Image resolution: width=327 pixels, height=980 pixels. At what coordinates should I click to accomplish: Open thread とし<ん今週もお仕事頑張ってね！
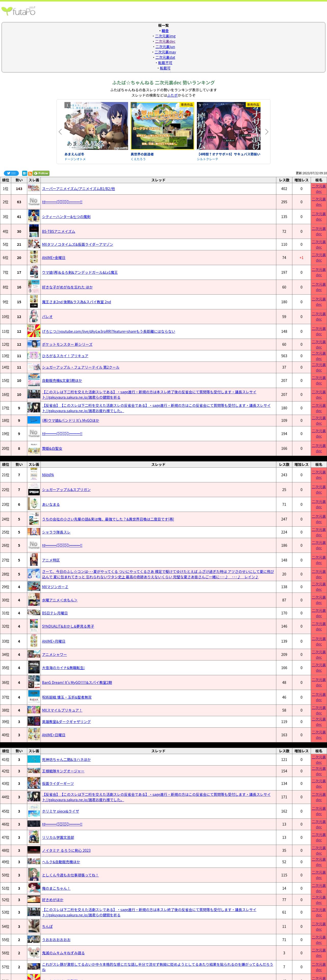[70, 875]
